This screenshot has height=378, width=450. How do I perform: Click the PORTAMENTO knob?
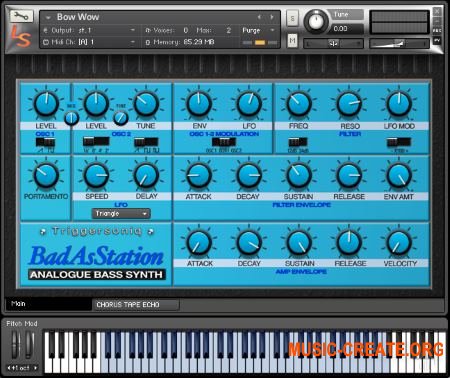(x=46, y=175)
